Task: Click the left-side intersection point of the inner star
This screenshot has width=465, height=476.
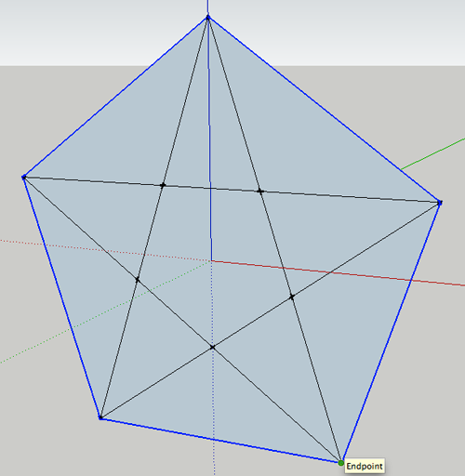Action: point(138,280)
